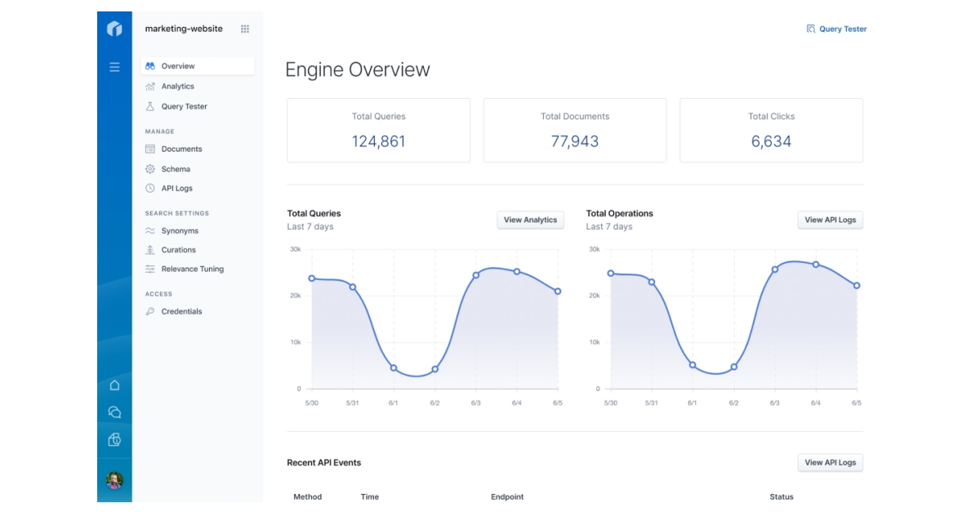Click the Schema gear icon
980x512 pixels.
[151, 168]
